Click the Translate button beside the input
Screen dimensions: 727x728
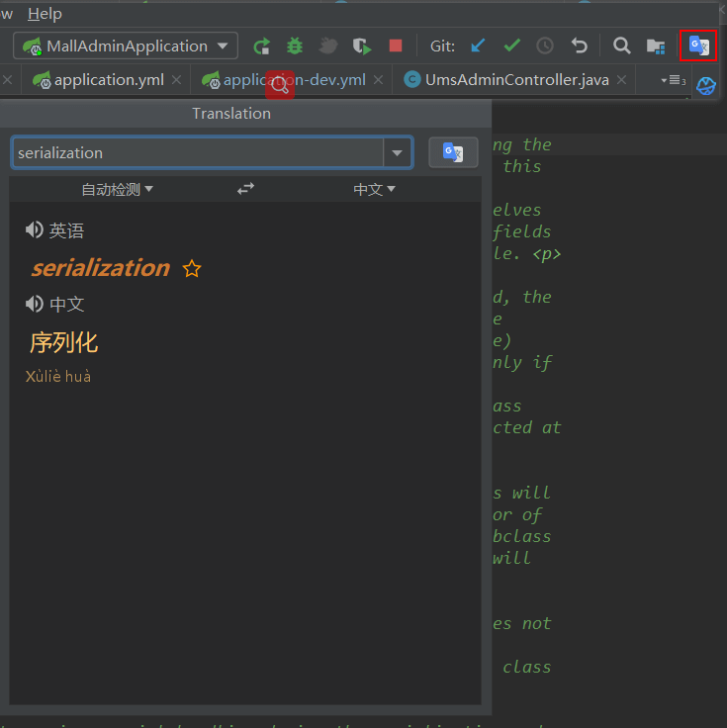[453, 152]
